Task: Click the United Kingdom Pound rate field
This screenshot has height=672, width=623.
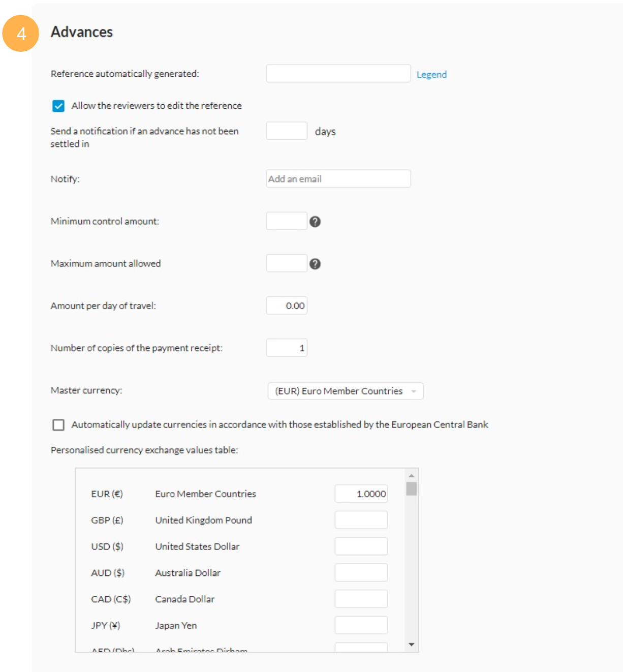Action: 361,520
